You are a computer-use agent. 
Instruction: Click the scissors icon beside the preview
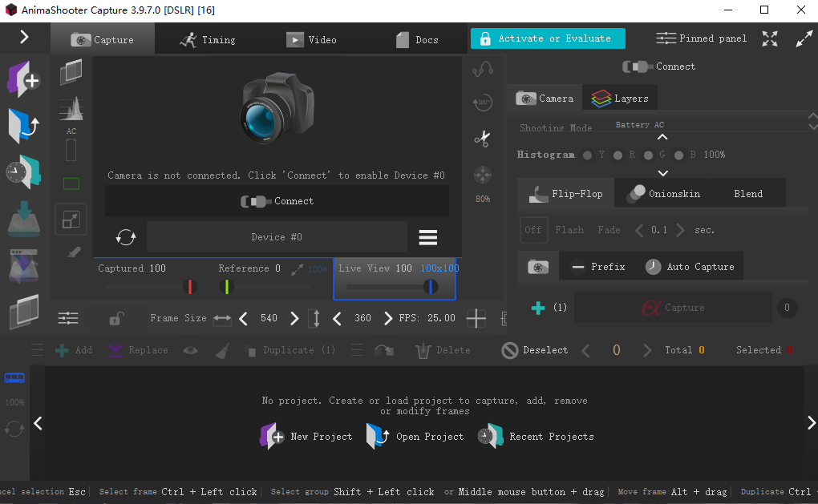pyautogui.click(x=482, y=138)
